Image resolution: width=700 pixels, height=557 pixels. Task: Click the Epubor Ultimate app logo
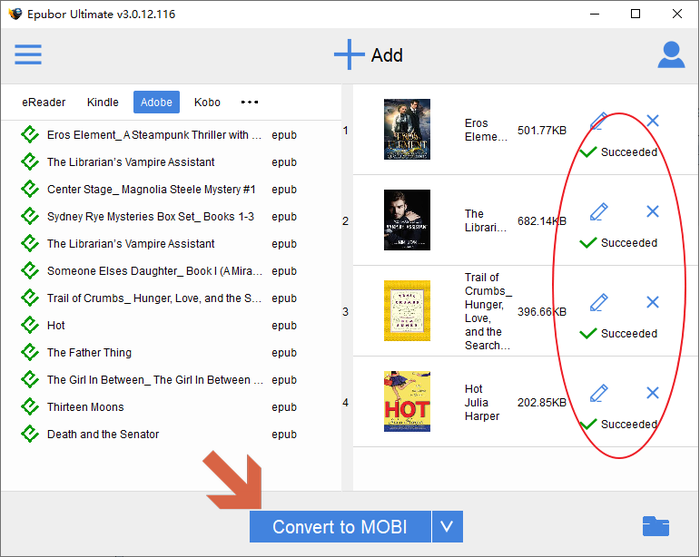tap(15, 14)
